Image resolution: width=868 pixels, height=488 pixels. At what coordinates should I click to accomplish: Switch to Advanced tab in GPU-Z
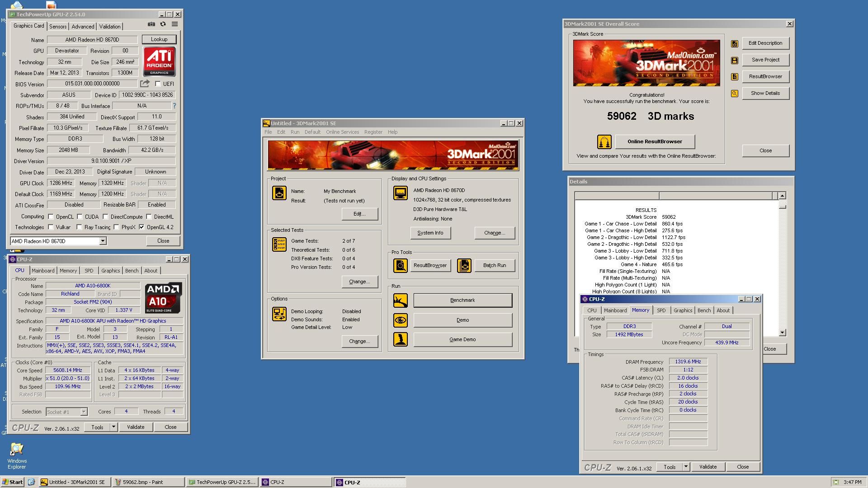point(83,27)
